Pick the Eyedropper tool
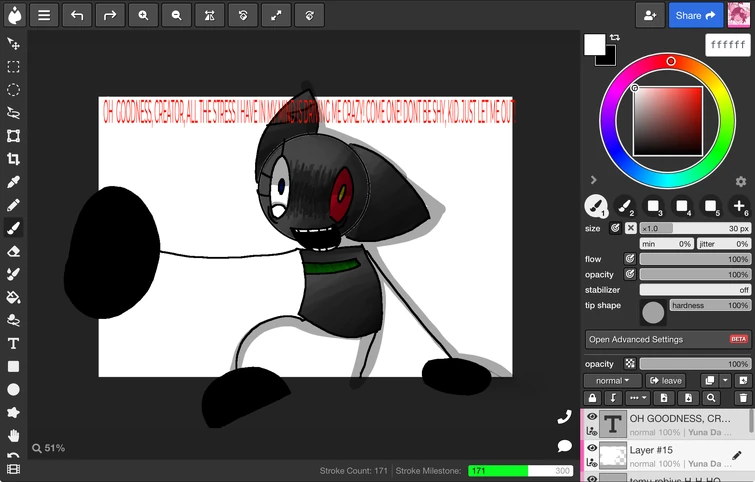Image resolution: width=755 pixels, height=482 pixels. [x=14, y=182]
